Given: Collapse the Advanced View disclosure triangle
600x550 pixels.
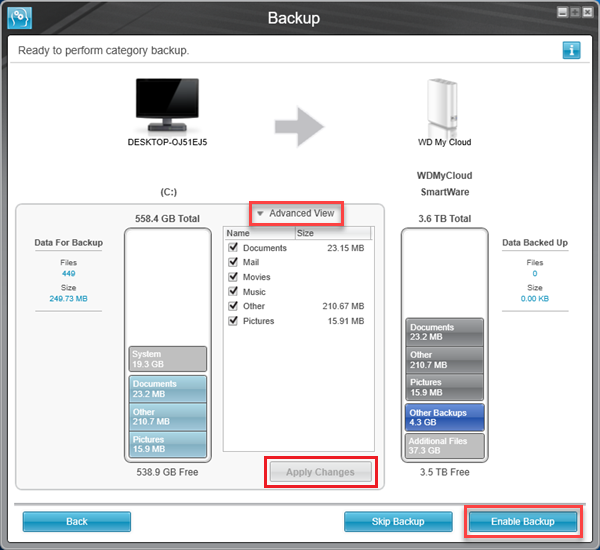Looking at the screenshot, I should tap(260, 214).
